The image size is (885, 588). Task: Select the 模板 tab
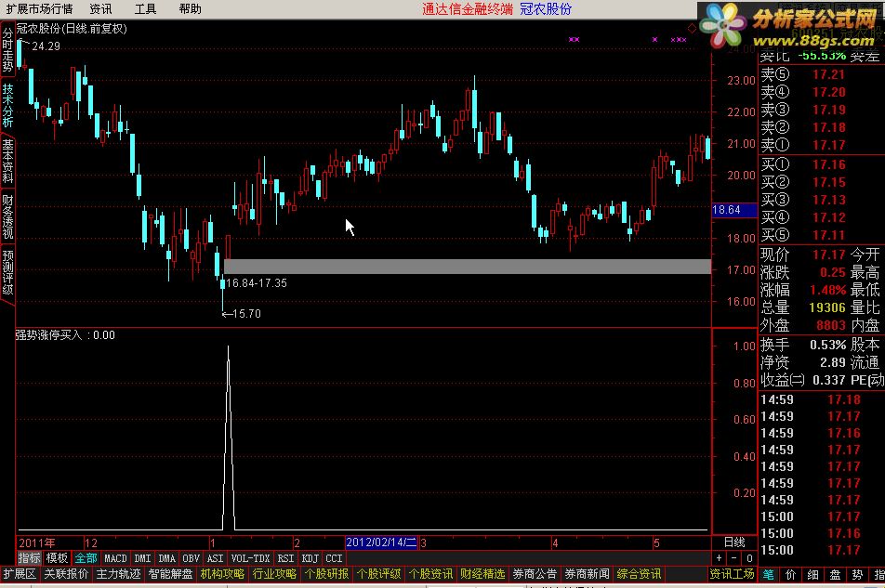pos(57,558)
